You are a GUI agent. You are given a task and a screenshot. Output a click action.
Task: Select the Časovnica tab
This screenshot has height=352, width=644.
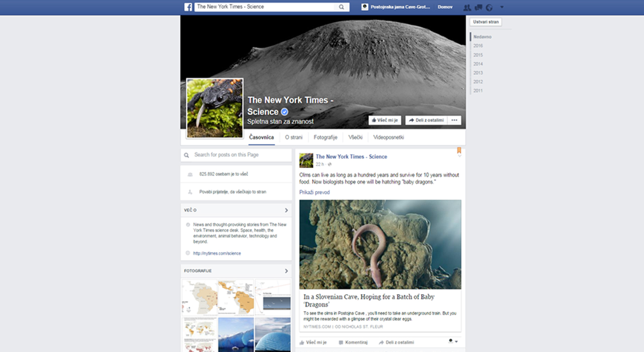pyautogui.click(x=262, y=137)
